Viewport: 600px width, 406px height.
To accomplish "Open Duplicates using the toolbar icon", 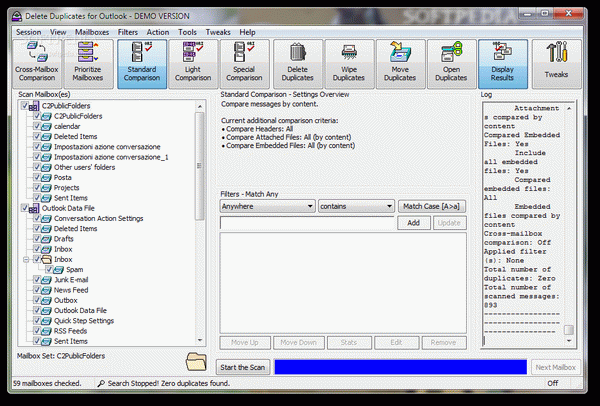I will pos(452,64).
